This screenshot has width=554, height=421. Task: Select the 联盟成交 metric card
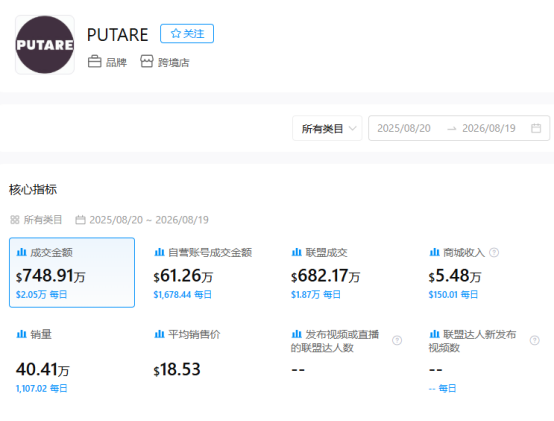pos(348,272)
